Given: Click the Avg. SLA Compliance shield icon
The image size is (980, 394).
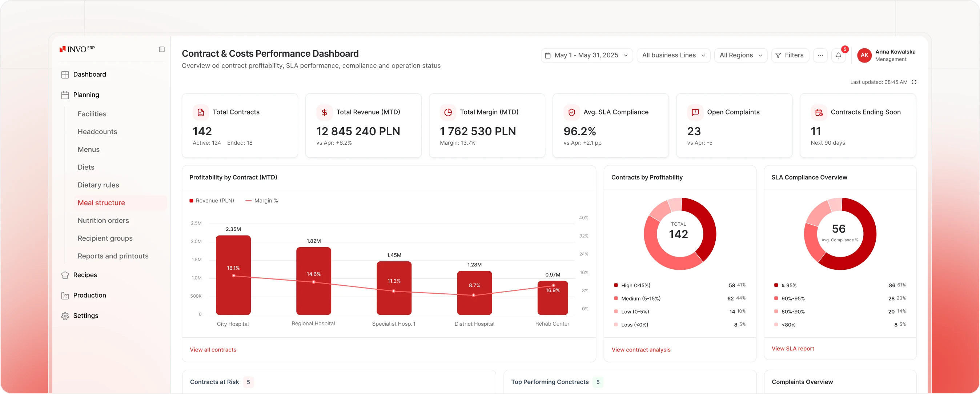Looking at the screenshot, I should pyautogui.click(x=571, y=112).
